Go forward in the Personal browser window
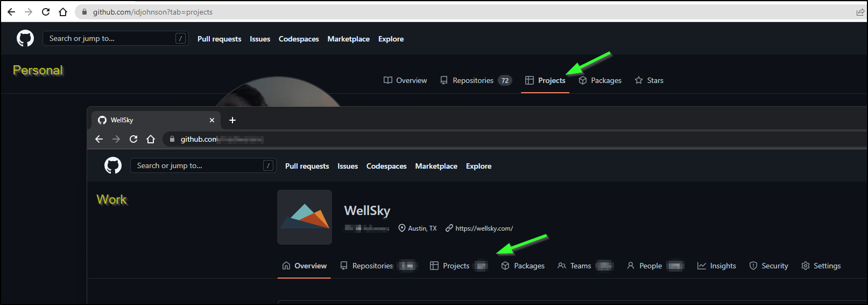This screenshot has height=305, width=868. click(29, 12)
